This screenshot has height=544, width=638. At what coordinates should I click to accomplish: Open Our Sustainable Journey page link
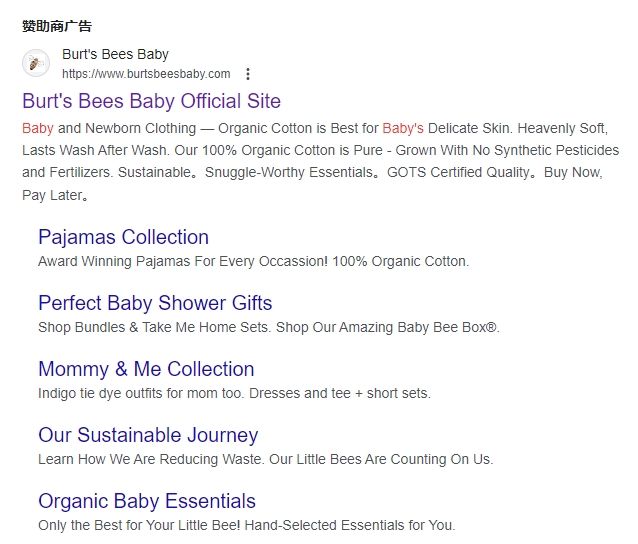[x=148, y=435]
